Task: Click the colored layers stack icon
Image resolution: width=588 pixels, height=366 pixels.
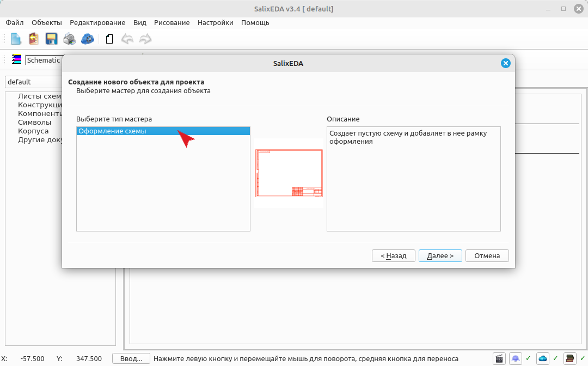Action: (16, 59)
